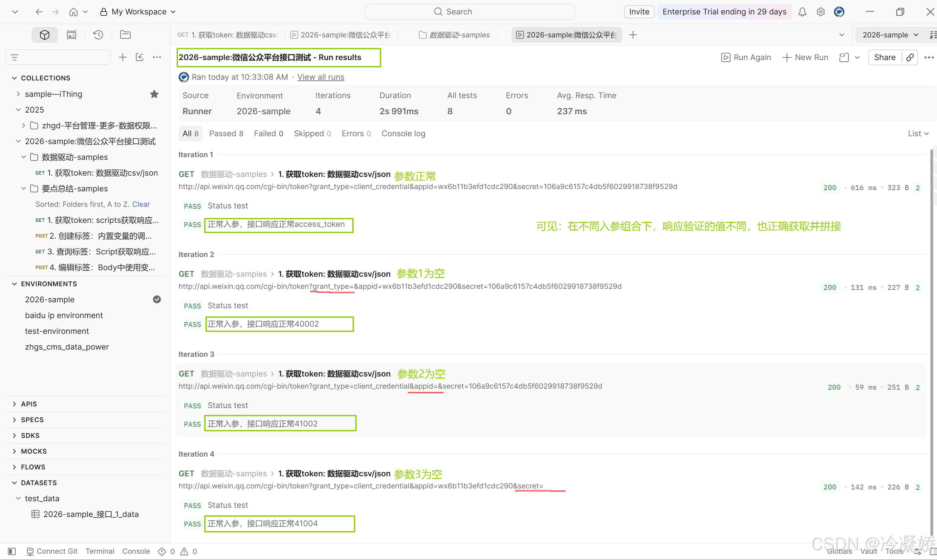Go back with the navigation arrow
Image resolution: width=937 pixels, height=560 pixels.
point(39,12)
